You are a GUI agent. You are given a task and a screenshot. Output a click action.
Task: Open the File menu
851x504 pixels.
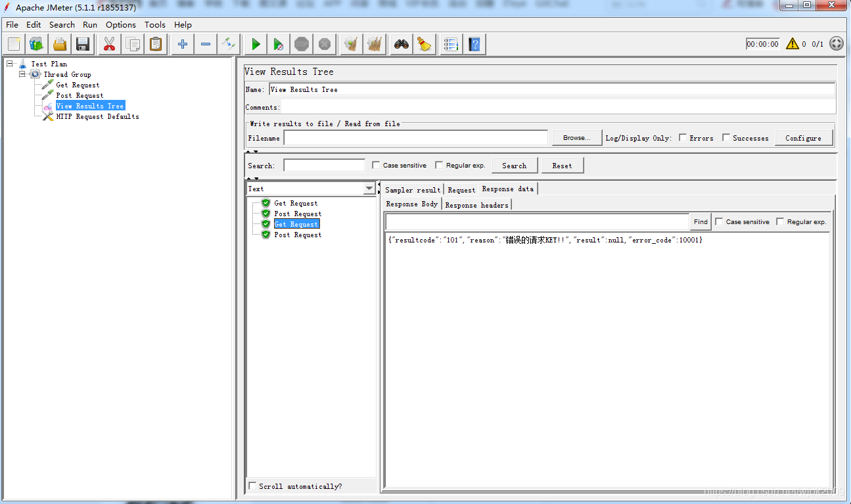tap(12, 24)
